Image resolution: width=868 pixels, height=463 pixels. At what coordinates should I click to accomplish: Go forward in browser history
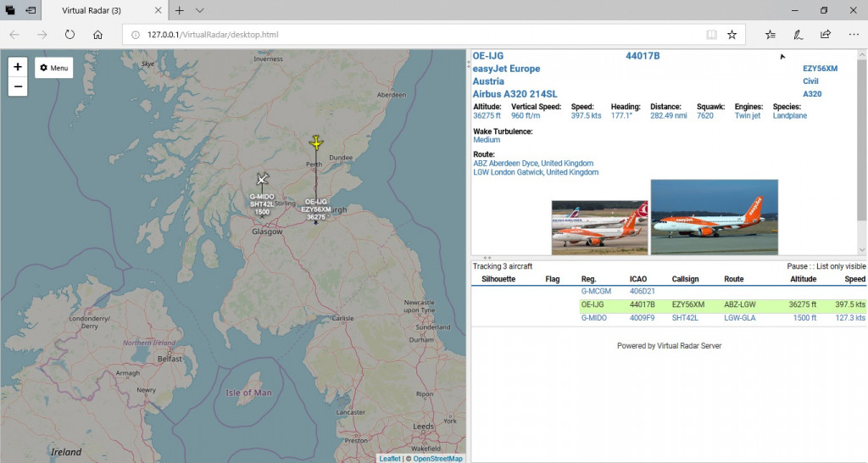42,34
